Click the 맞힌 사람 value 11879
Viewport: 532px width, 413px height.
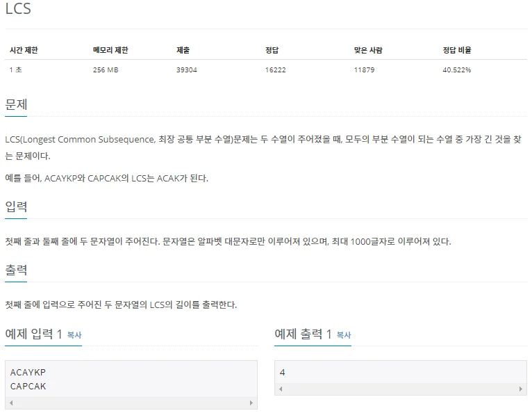point(364,70)
